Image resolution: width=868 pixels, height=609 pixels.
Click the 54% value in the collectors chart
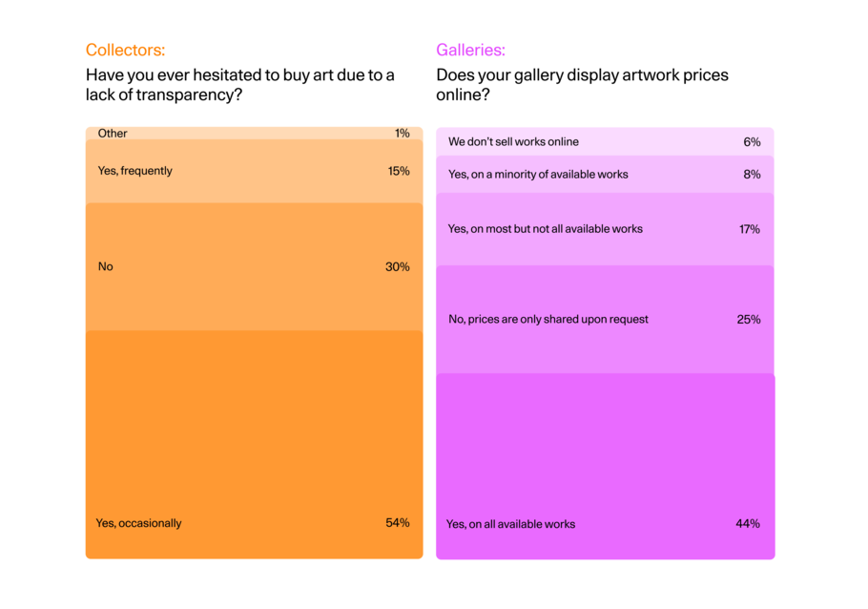[x=398, y=523]
